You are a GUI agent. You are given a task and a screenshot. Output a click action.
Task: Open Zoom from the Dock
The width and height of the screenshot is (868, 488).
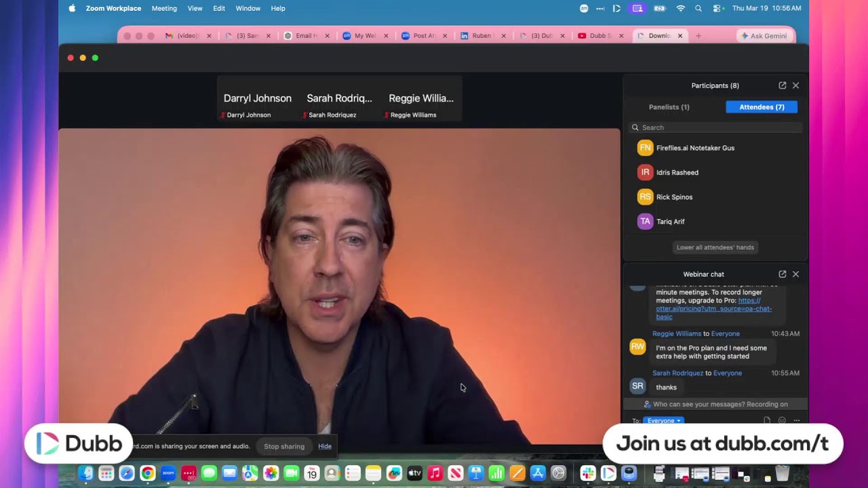coord(168,473)
